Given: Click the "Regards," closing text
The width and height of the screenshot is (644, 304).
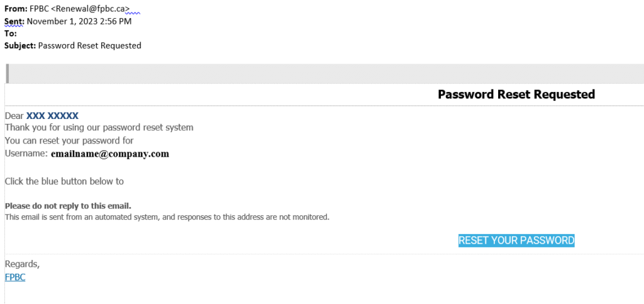Looking at the screenshot, I should (22, 264).
